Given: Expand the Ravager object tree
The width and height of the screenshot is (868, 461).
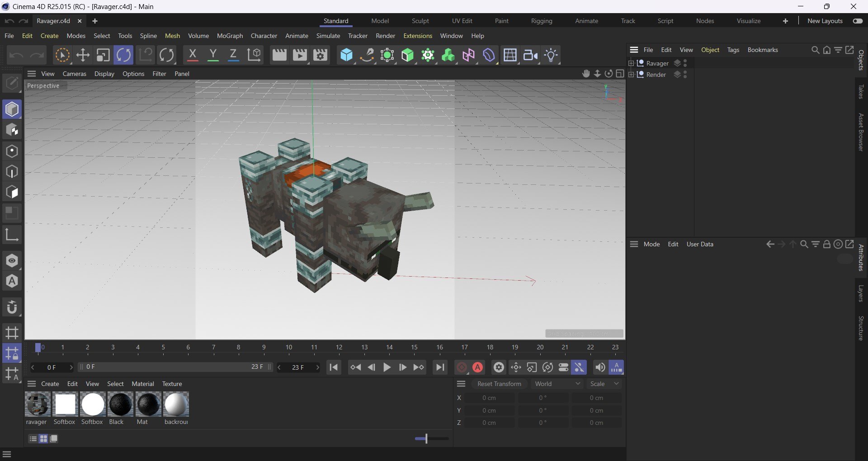Looking at the screenshot, I should (631, 63).
